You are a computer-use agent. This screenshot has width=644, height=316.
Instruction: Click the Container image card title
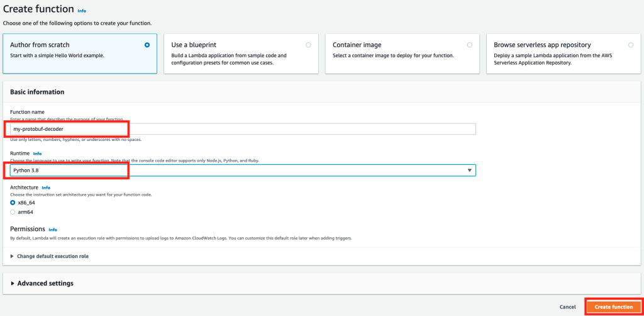357,45
